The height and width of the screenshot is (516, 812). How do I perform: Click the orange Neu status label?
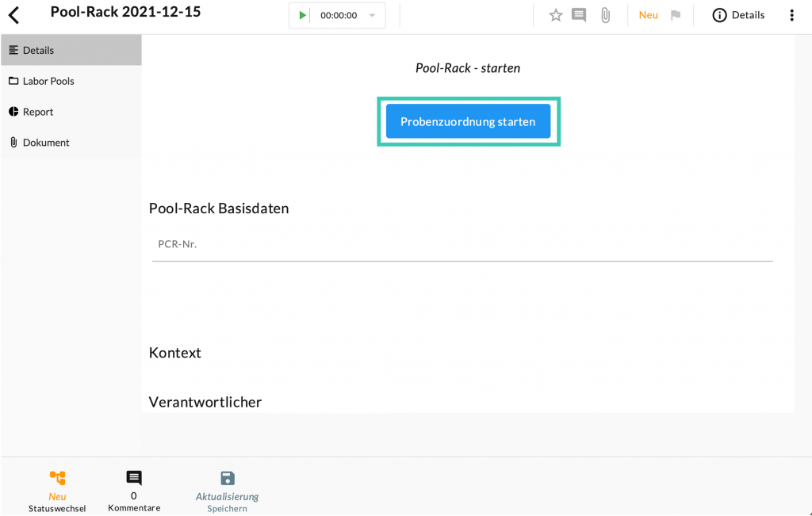(648, 15)
